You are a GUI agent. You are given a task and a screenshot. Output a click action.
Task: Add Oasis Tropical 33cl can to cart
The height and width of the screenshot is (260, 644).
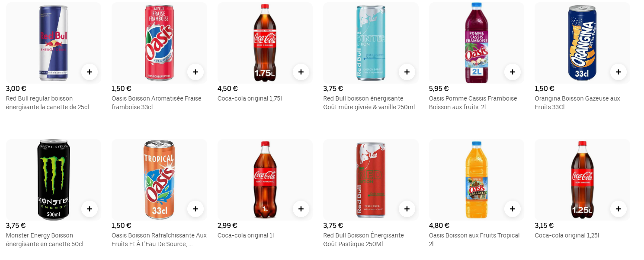[x=195, y=209]
